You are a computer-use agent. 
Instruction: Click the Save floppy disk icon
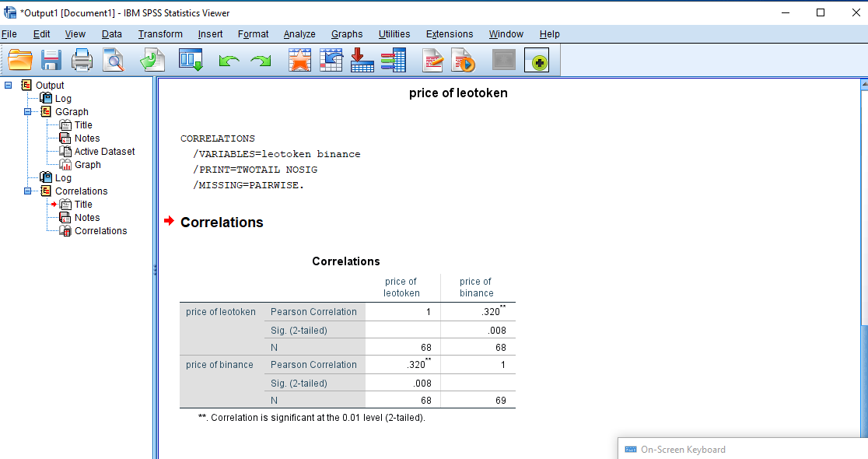51,60
